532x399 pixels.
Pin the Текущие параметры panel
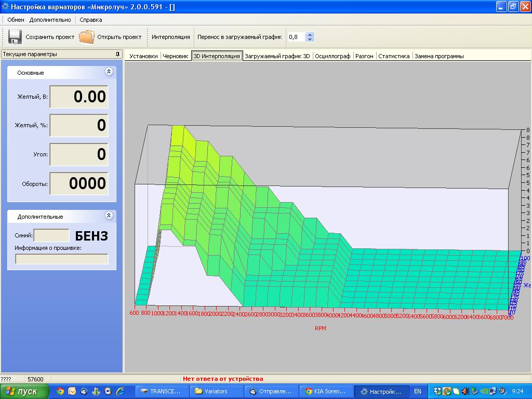click(x=117, y=54)
